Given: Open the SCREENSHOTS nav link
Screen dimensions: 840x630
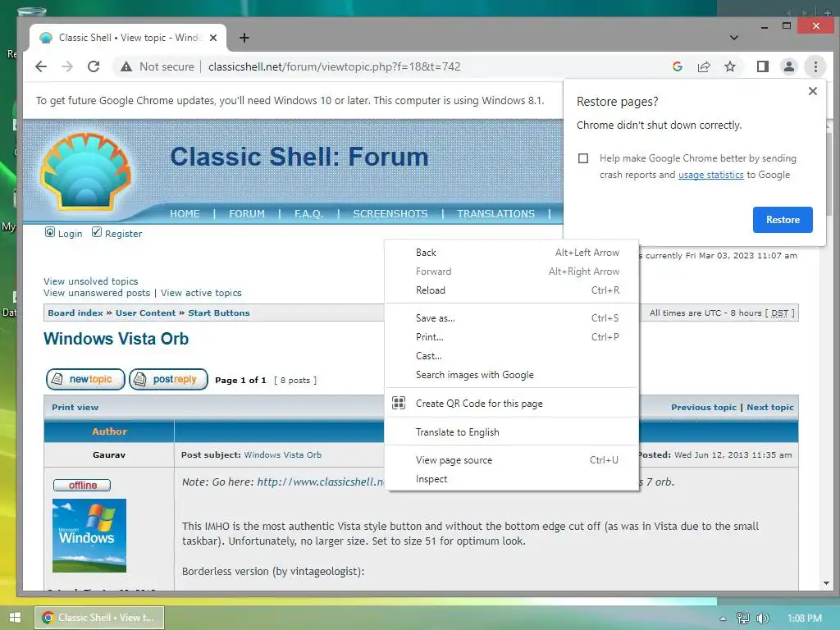Looking at the screenshot, I should coord(390,214).
